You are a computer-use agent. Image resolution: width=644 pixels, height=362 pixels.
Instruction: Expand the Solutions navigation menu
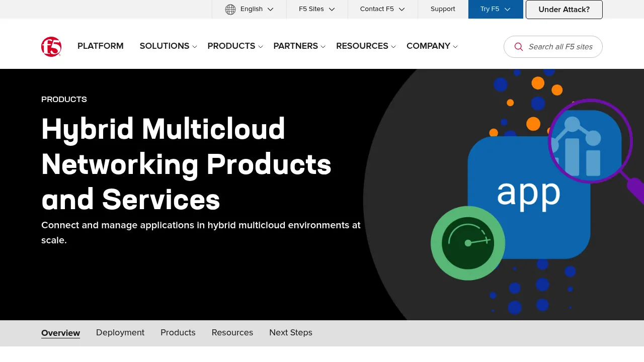point(168,46)
